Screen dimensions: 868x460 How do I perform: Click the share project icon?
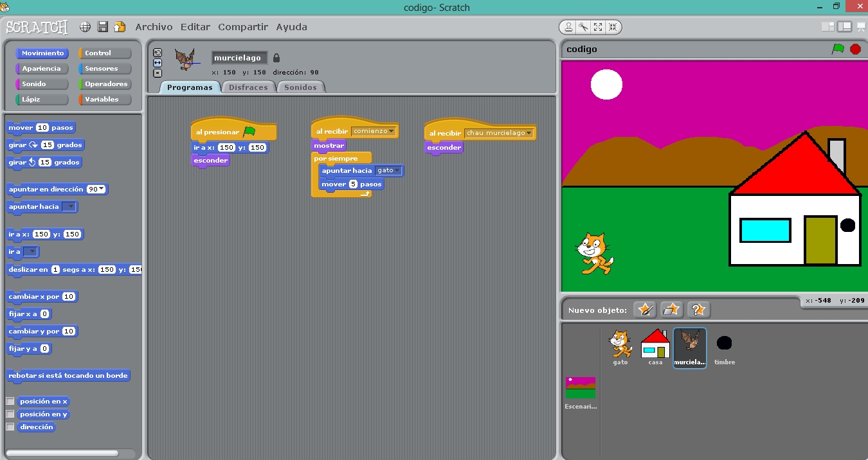pyautogui.click(x=120, y=27)
